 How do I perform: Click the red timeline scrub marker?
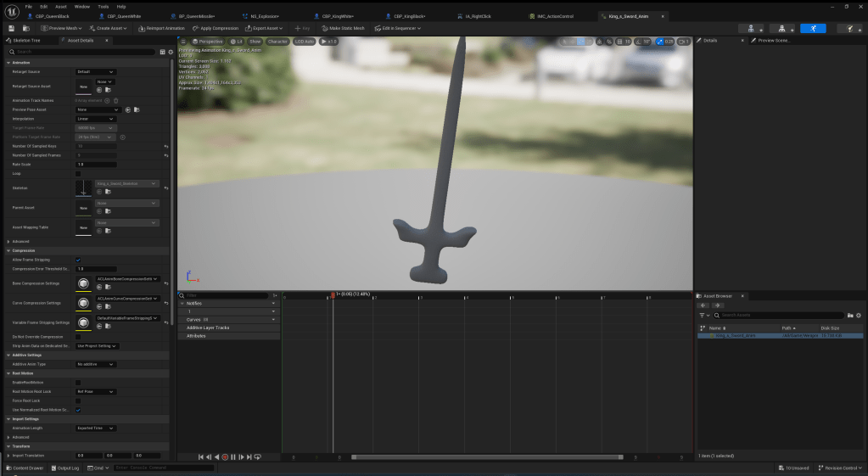[x=333, y=295]
